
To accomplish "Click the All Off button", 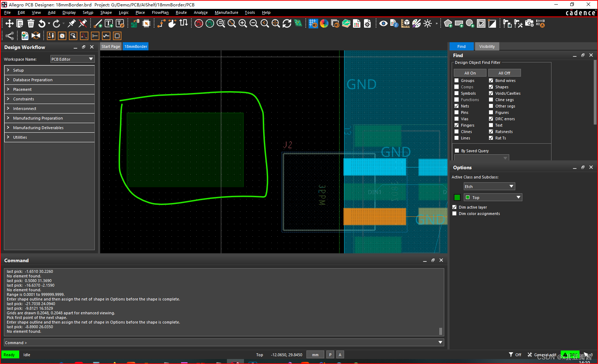I will click(x=504, y=73).
